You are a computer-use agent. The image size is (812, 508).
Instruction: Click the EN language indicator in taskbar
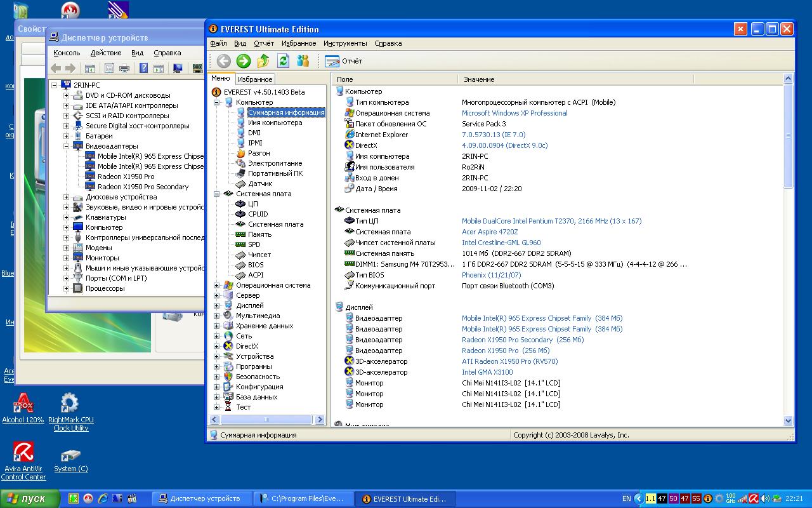(x=627, y=498)
